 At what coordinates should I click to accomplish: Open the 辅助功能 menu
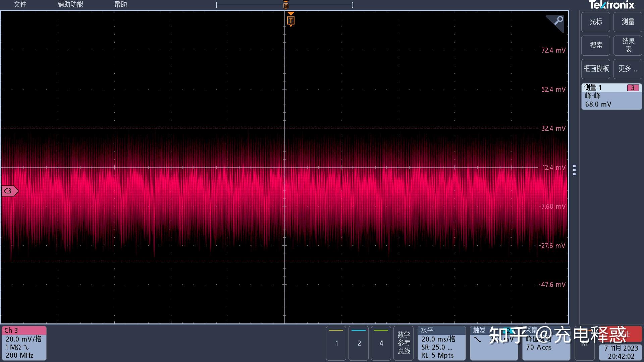(x=70, y=4)
